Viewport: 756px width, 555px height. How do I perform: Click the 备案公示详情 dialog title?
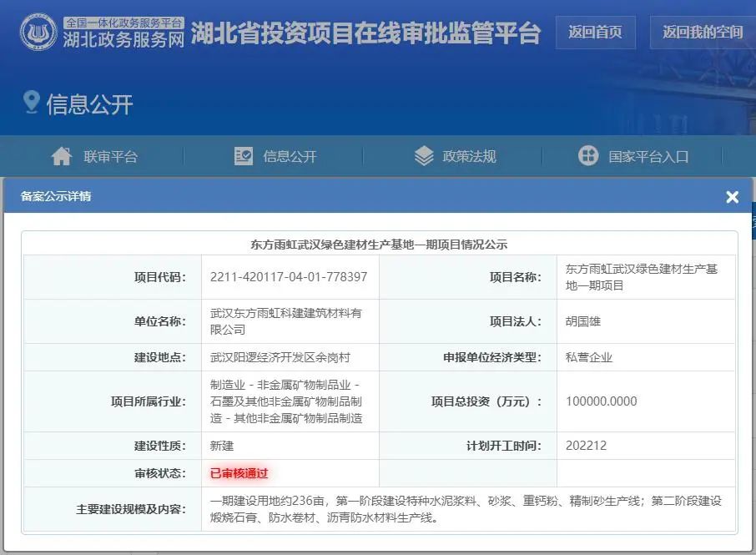pos(56,196)
